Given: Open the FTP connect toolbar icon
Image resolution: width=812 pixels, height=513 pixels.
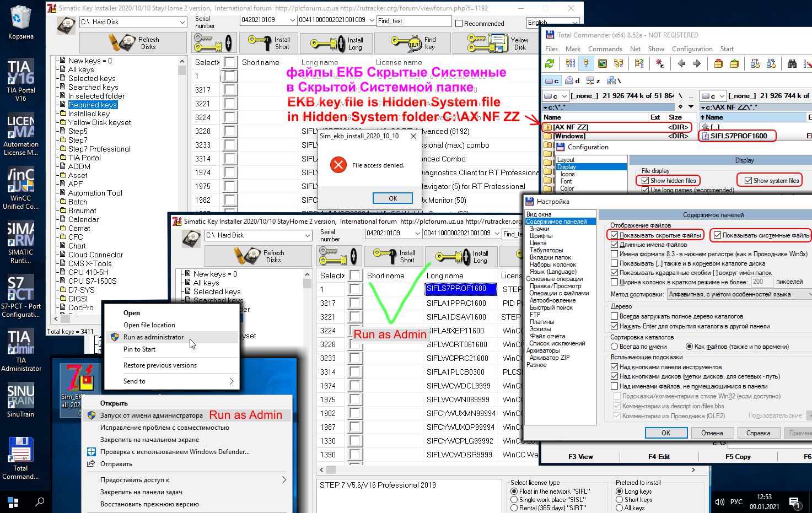Looking at the screenshot, I should click(x=755, y=64).
